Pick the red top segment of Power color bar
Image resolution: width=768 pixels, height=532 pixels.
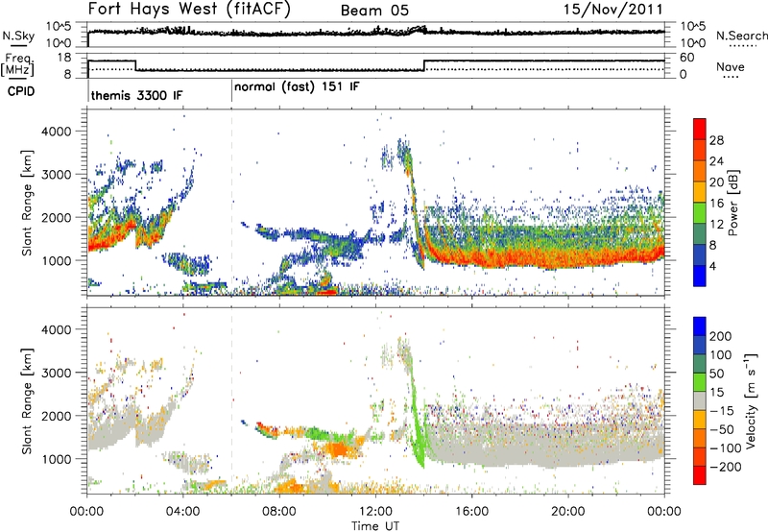(700, 129)
